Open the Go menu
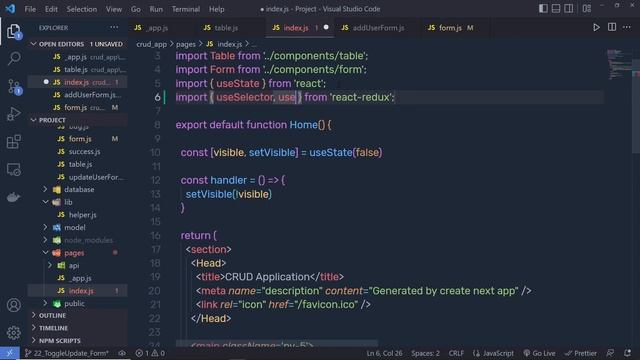 (x=136, y=9)
